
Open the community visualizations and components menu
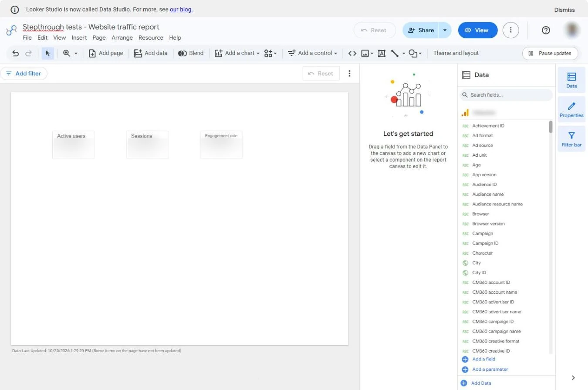click(270, 53)
